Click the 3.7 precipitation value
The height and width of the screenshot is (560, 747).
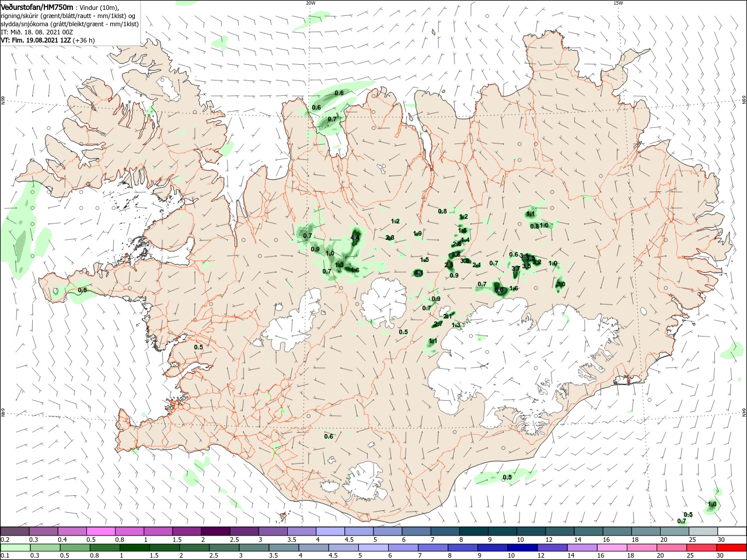pyautogui.click(x=516, y=269)
